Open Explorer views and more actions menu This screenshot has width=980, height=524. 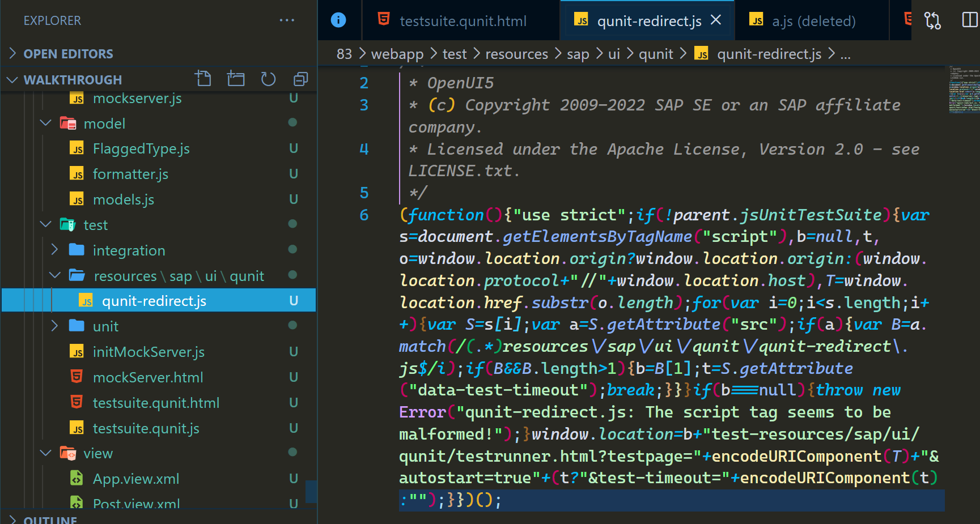(x=287, y=20)
